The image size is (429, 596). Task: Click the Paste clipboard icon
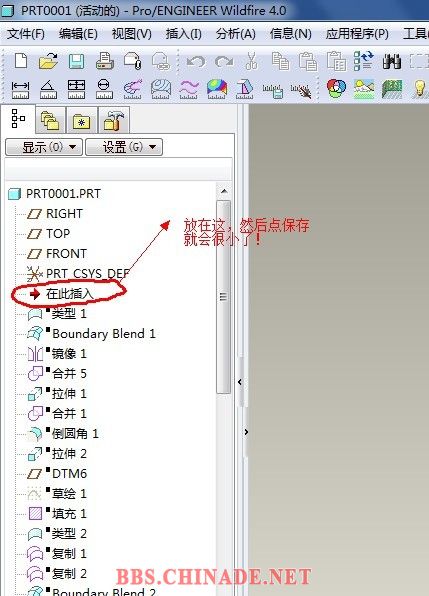tap(308, 61)
